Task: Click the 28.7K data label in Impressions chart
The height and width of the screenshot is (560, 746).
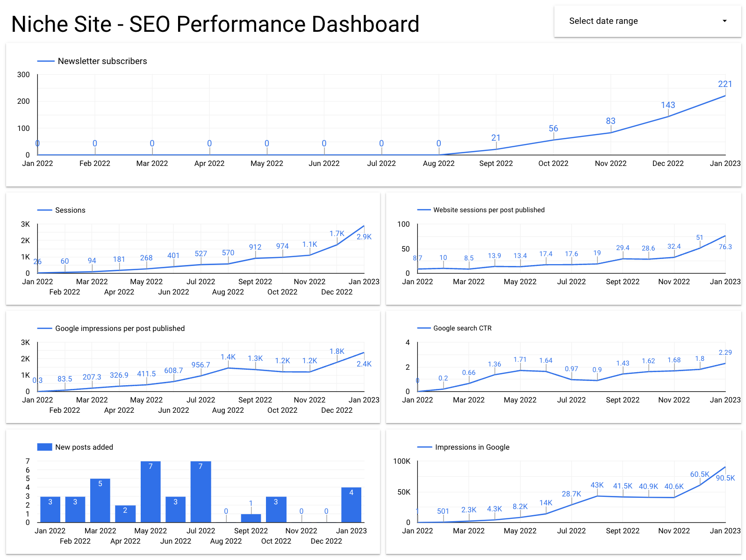Action: [x=572, y=494]
